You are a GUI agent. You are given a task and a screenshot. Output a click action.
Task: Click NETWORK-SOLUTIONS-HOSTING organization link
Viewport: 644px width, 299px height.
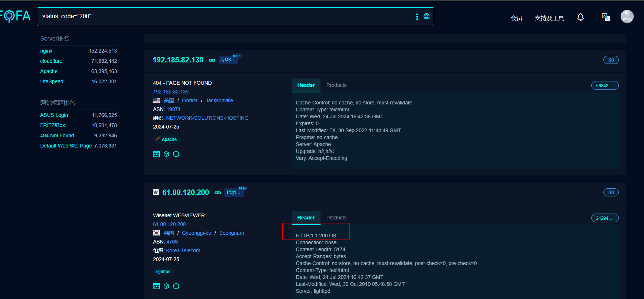pyautogui.click(x=207, y=118)
